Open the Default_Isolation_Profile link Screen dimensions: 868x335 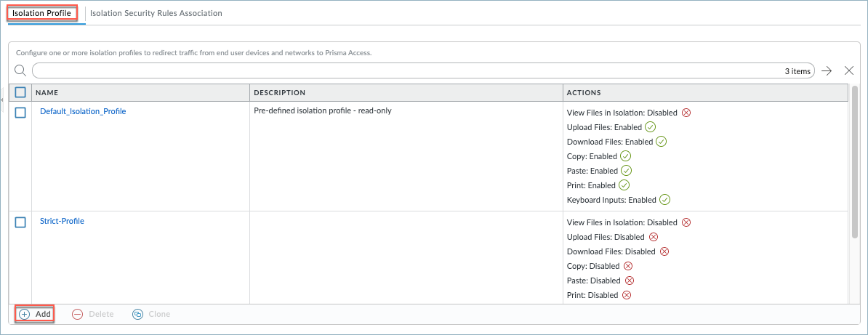coord(83,111)
